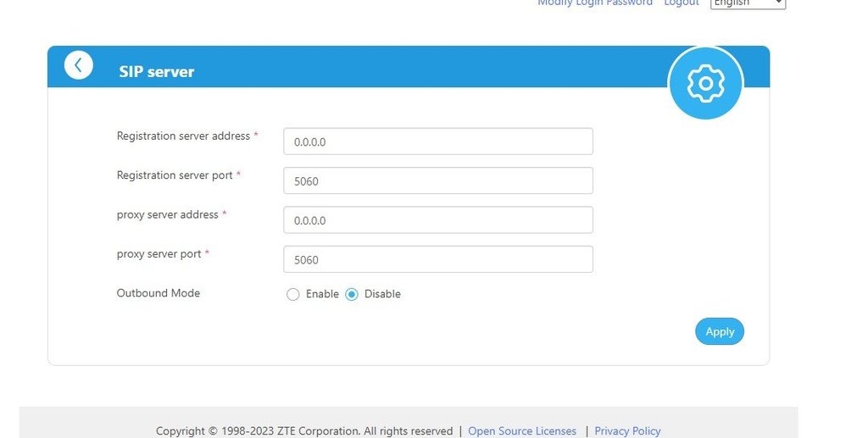868x438 pixels.
Task: Open the Open Source Licenses link
Action: coord(521,430)
